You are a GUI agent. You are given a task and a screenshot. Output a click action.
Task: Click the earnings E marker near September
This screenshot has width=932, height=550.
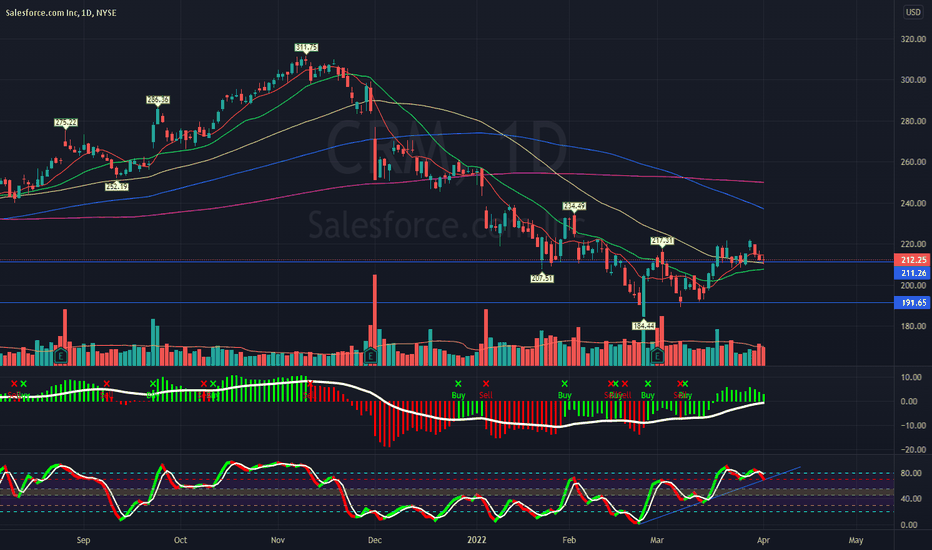pyautogui.click(x=61, y=356)
